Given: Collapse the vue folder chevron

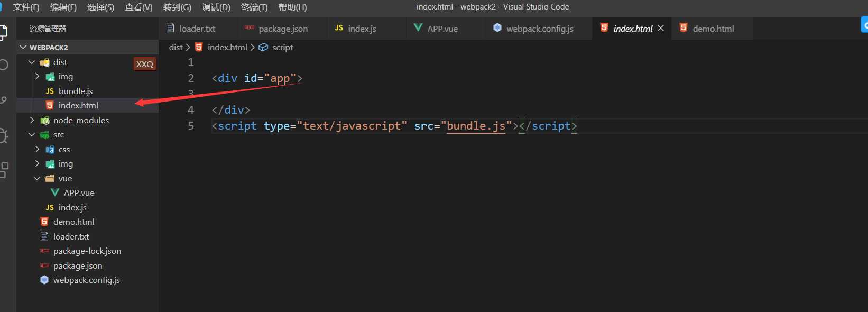Looking at the screenshot, I should tap(37, 178).
